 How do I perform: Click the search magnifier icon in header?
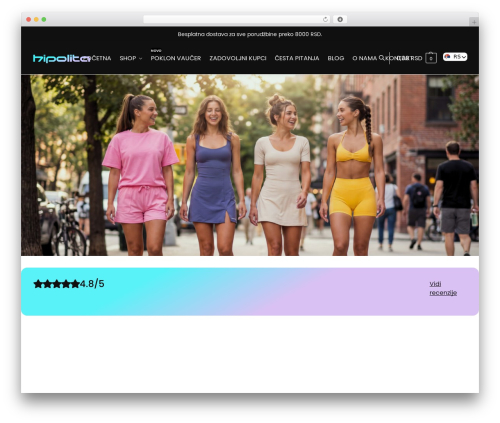tap(382, 58)
